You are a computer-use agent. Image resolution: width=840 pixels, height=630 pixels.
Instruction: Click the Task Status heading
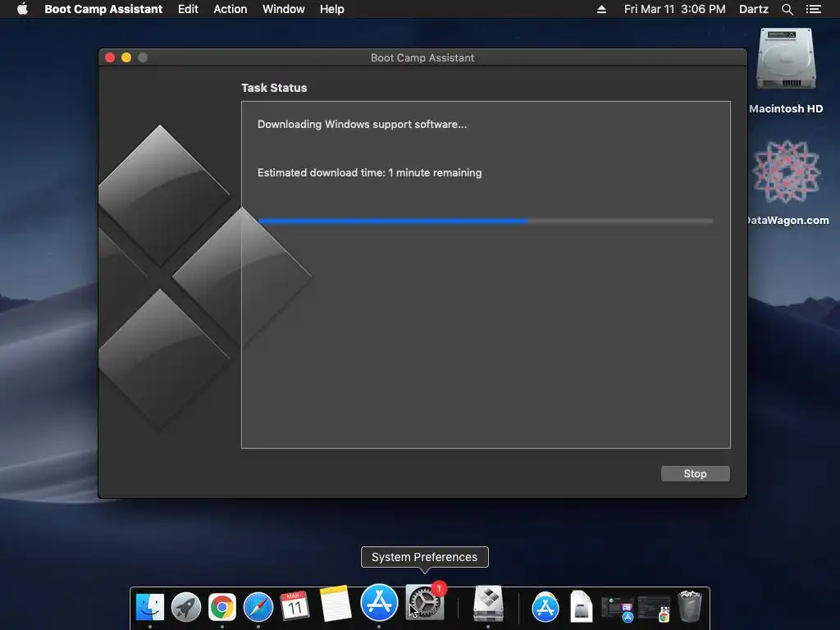pyautogui.click(x=274, y=88)
